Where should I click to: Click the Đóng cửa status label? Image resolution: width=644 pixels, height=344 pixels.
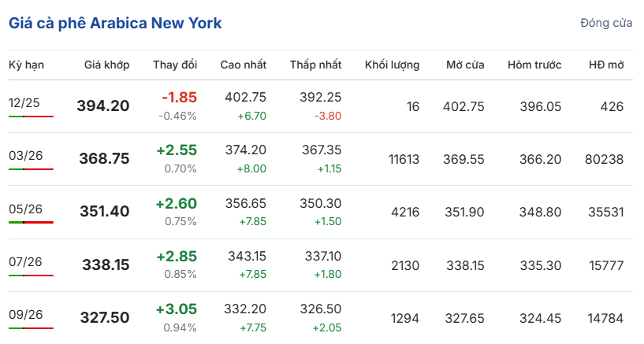pyautogui.click(x=606, y=23)
